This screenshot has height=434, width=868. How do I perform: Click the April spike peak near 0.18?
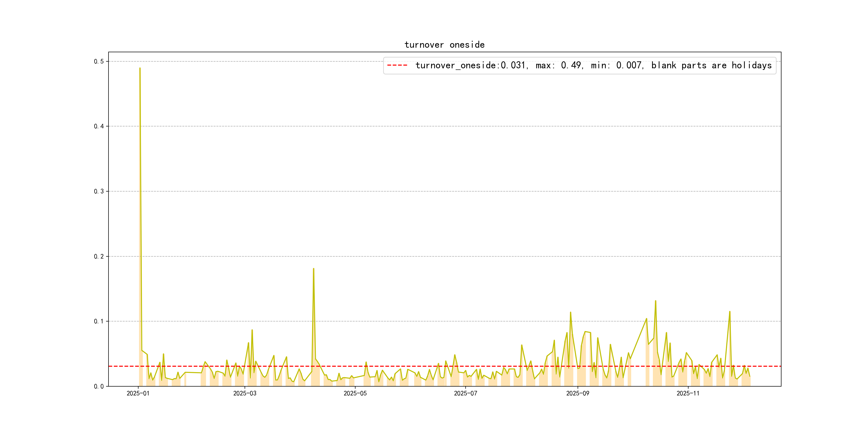pos(313,269)
